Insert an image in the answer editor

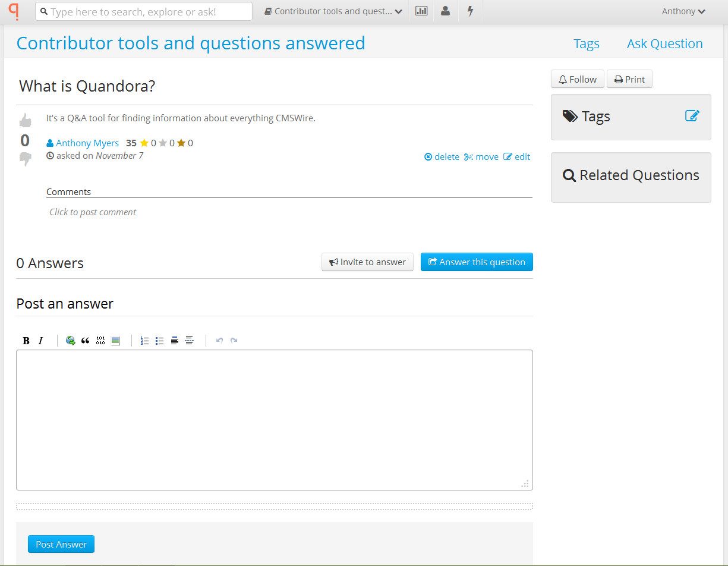point(115,341)
